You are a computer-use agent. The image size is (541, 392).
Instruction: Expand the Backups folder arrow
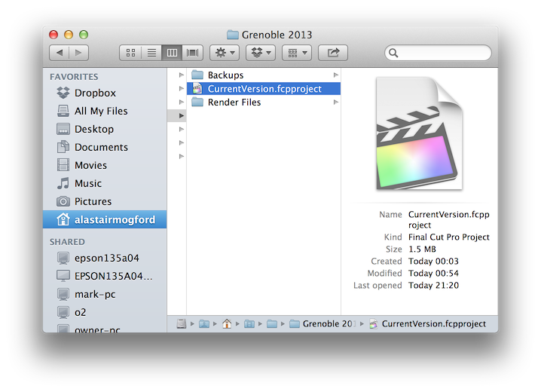click(x=336, y=75)
